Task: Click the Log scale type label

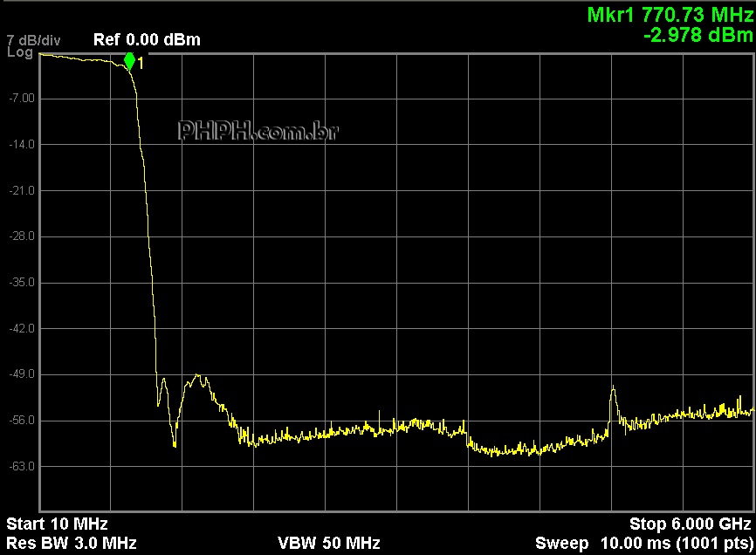Action: click(19, 52)
